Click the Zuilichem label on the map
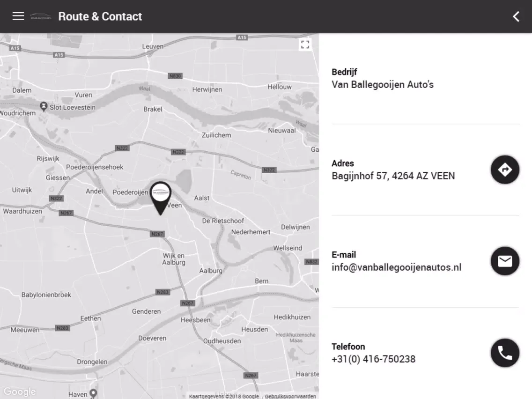The width and height of the screenshot is (532, 399). 216,135
